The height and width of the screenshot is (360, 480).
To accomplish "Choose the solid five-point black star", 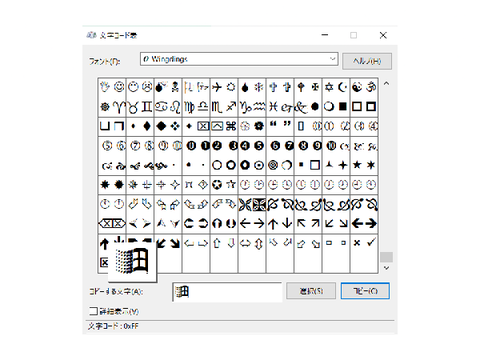I will 357,165.
